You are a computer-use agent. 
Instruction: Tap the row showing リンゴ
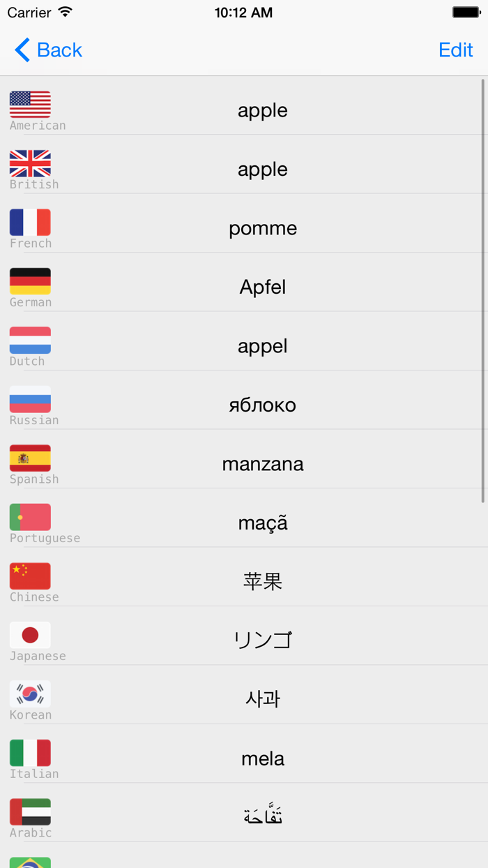pyautogui.click(x=263, y=640)
